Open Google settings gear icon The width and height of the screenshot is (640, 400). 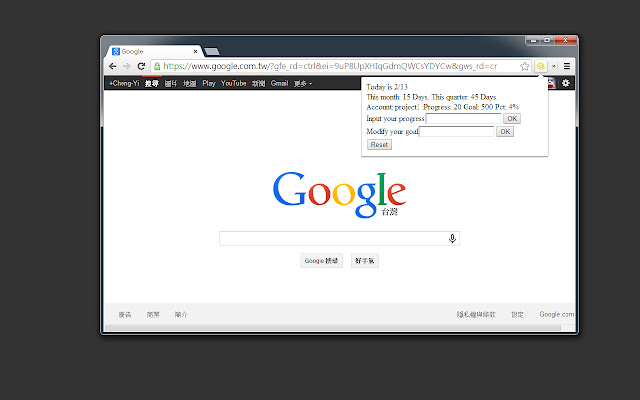click(x=565, y=83)
